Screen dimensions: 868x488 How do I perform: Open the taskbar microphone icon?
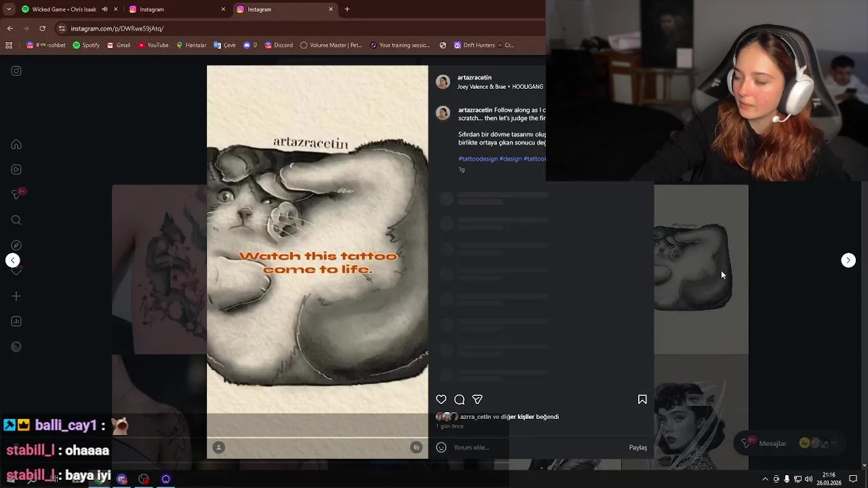tap(787, 479)
